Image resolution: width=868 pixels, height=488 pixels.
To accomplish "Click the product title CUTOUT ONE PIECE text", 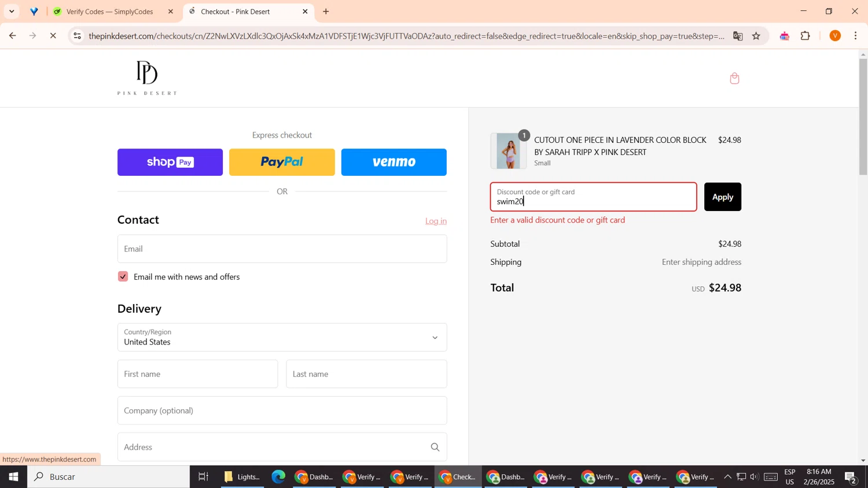I will click(620, 146).
